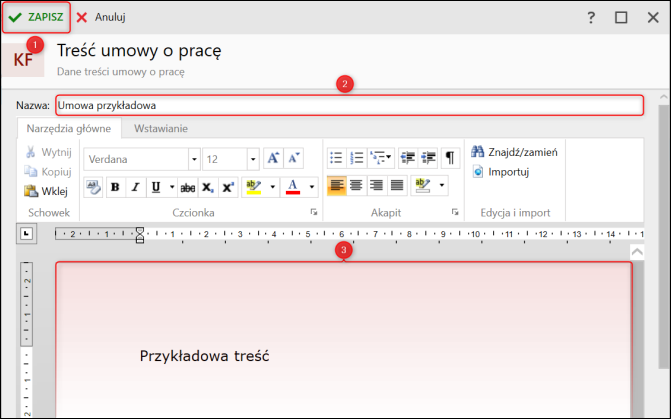Screen dimensions: 671x419
Task: Toggle strikethrough formatting
Action: 187,187
